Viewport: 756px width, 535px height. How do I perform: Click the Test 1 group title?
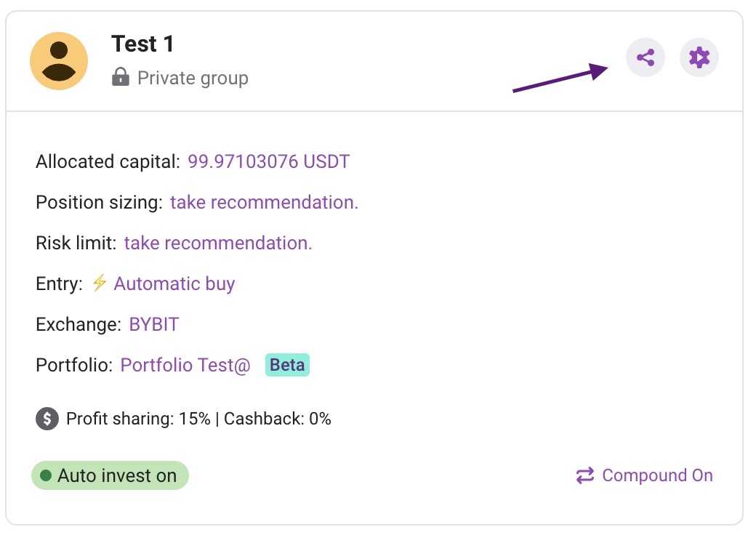click(x=142, y=44)
